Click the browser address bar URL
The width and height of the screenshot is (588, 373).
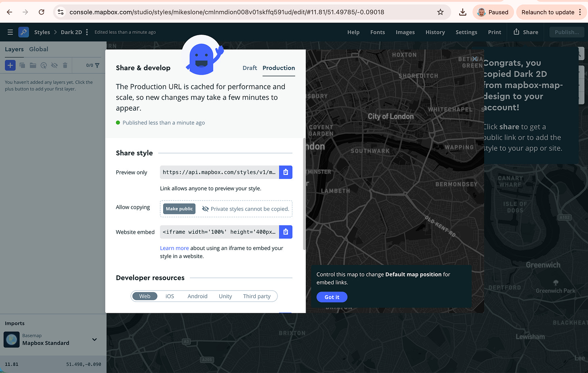(x=227, y=12)
